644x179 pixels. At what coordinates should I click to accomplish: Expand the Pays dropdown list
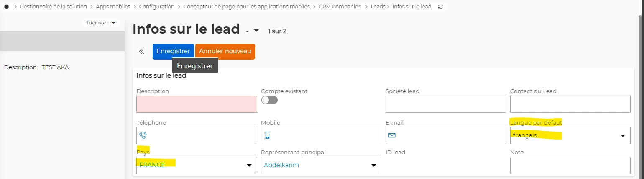click(x=249, y=166)
